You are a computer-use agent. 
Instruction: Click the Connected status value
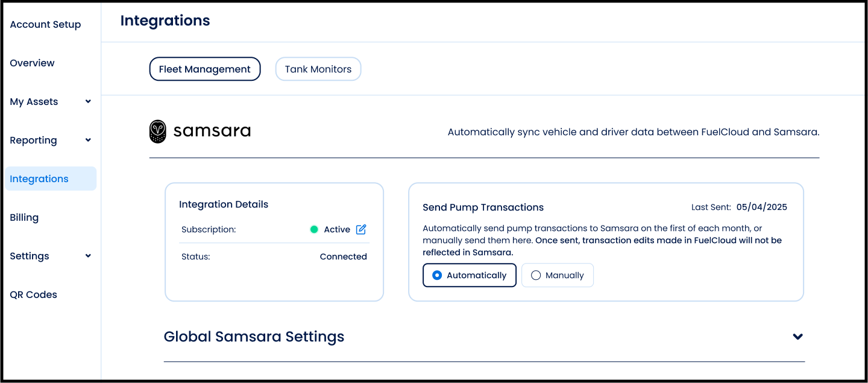[x=343, y=256]
